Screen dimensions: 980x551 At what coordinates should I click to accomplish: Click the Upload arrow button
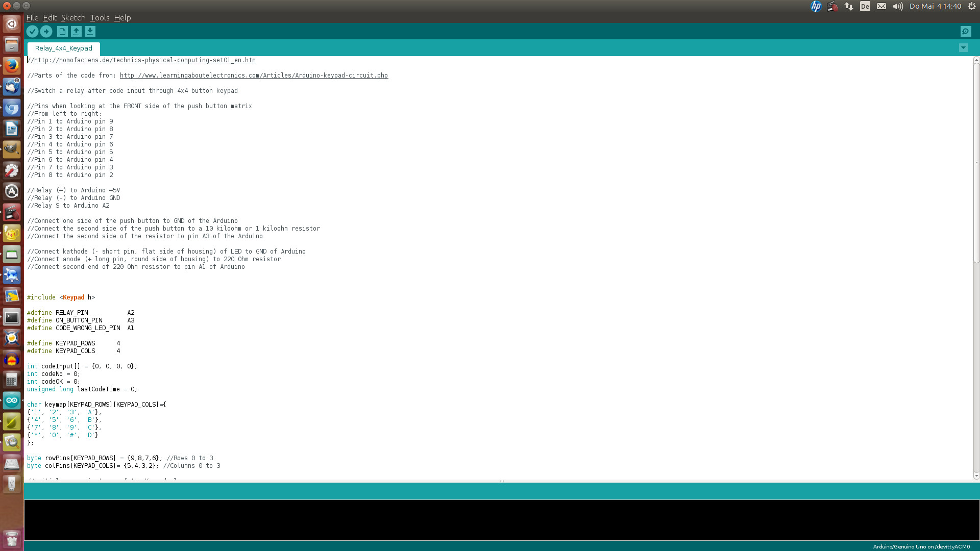(x=46, y=32)
